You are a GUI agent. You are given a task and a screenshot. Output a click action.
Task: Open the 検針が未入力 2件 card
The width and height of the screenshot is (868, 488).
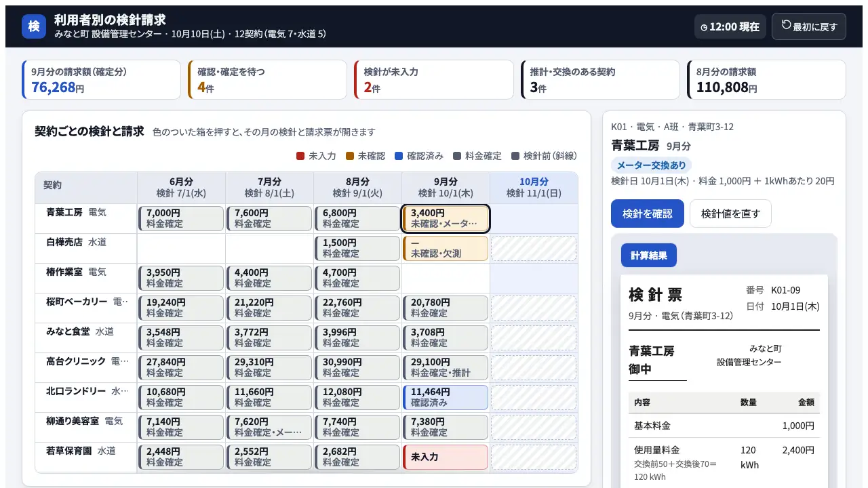(434, 80)
